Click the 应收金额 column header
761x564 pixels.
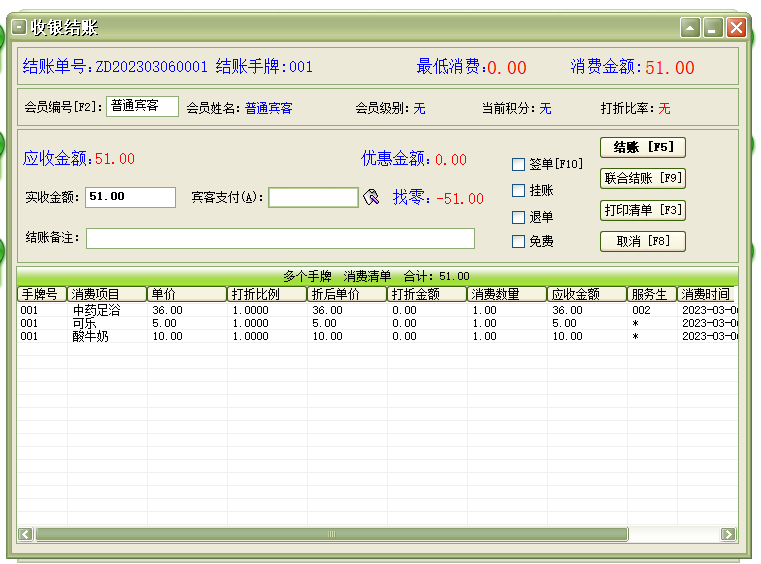tap(587, 294)
